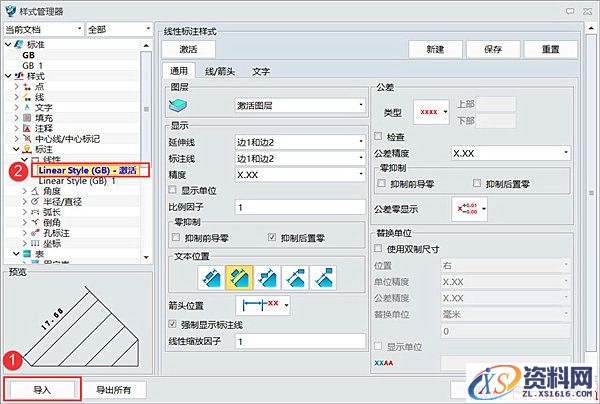Click the 孔标注 icon

pos(35,233)
